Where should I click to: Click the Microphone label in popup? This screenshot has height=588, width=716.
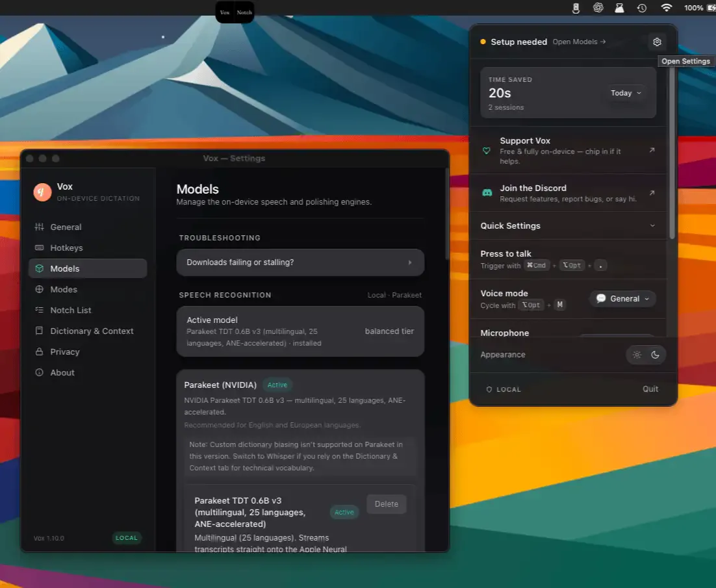click(505, 333)
